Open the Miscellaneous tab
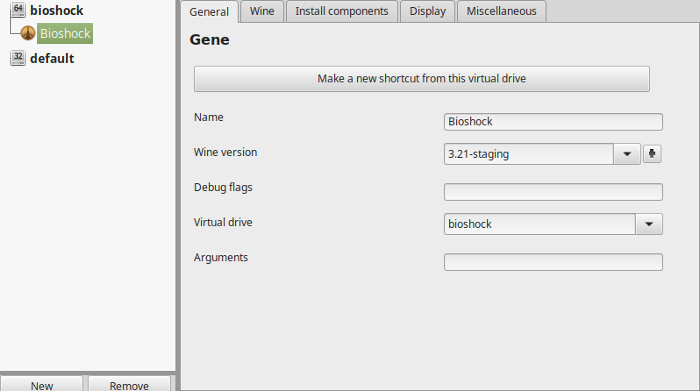Image resolution: width=700 pixels, height=391 pixels. tap(501, 11)
